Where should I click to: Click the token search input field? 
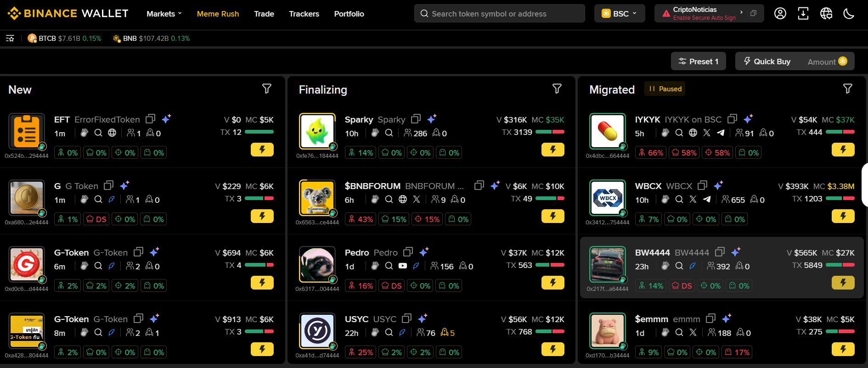(x=501, y=14)
